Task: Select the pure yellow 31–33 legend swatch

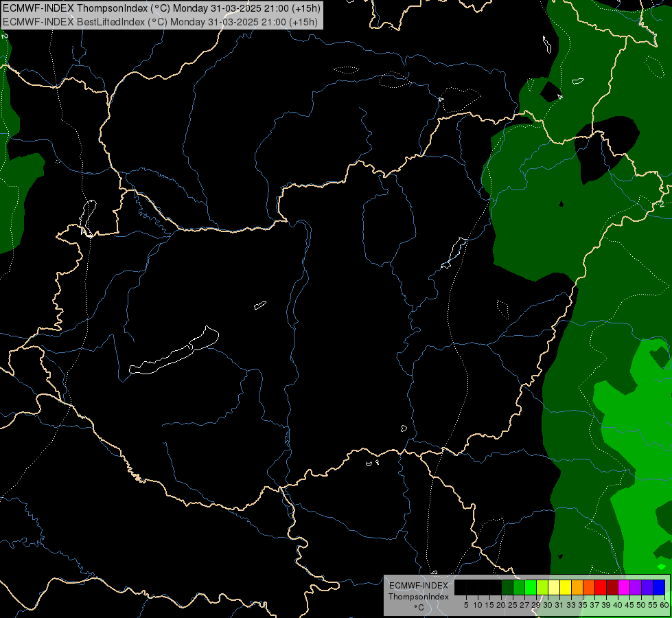Action: pyautogui.click(x=566, y=587)
